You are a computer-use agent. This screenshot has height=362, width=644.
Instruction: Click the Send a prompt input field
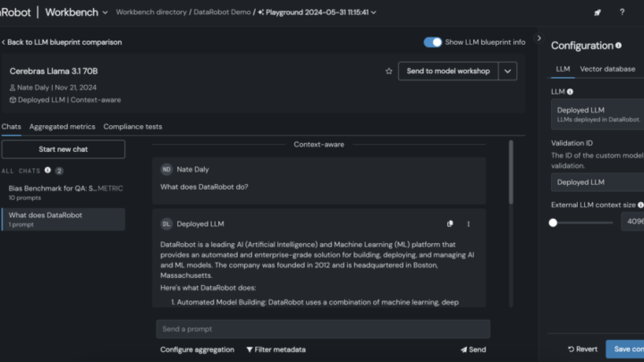coord(323,329)
